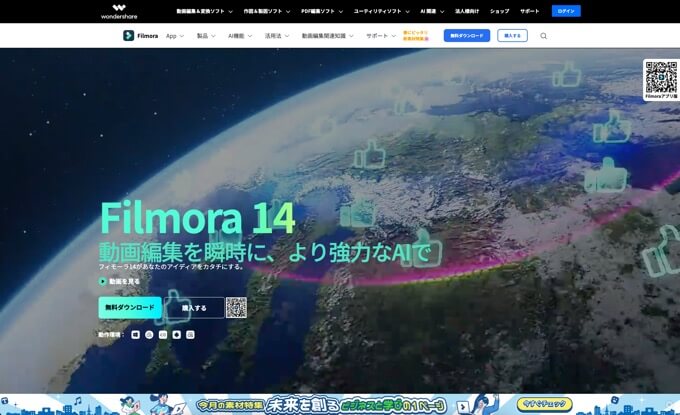
Task: Click teal 無料ダウンロード hero button
Action: [130, 307]
